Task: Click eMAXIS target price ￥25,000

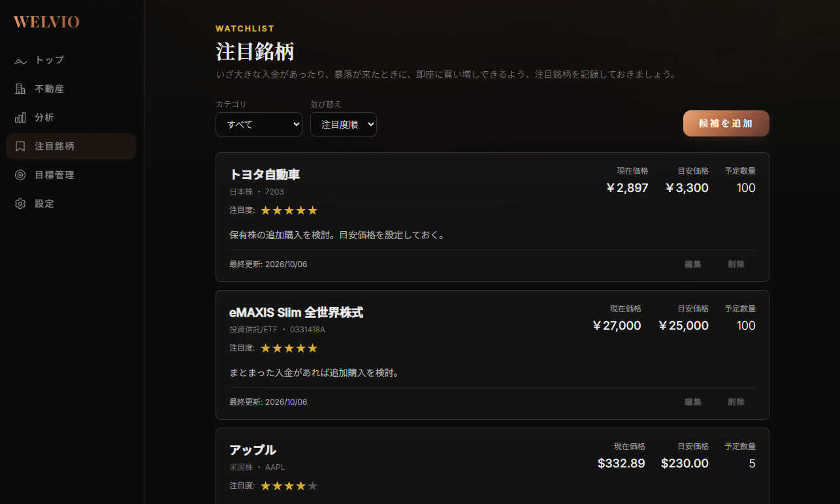Action: (683, 326)
